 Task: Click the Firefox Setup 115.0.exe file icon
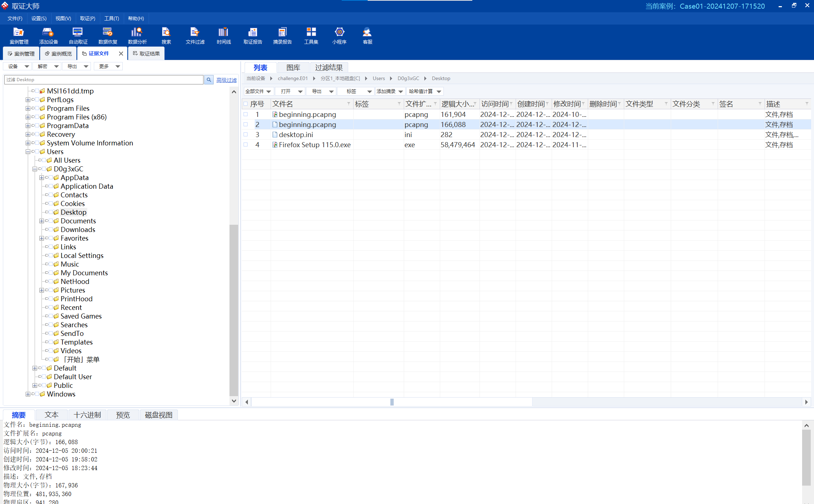(x=275, y=145)
